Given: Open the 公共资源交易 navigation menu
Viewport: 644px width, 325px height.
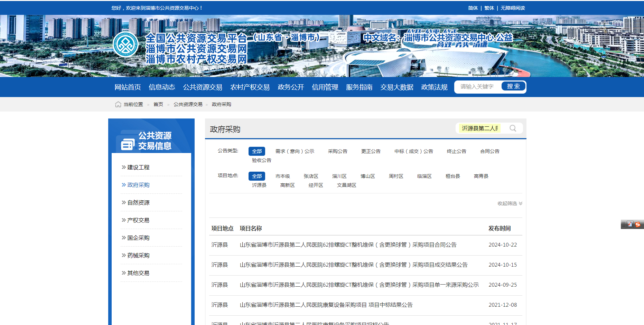Looking at the screenshot, I should (x=203, y=87).
